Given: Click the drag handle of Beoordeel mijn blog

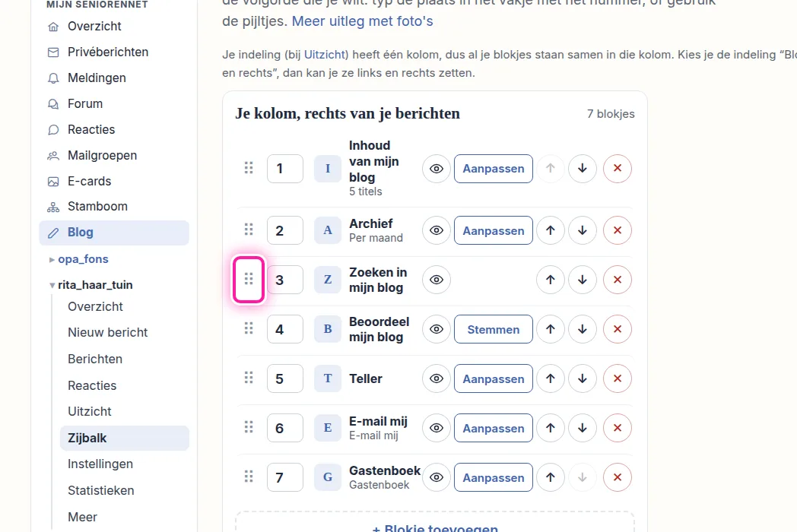Looking at the screenshot, I should [249, 328].
